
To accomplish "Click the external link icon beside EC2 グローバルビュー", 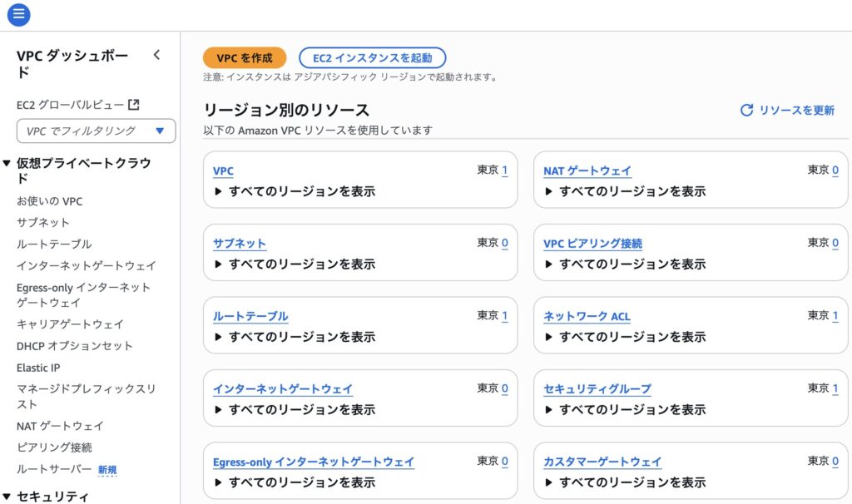I will tap(133, 105).
